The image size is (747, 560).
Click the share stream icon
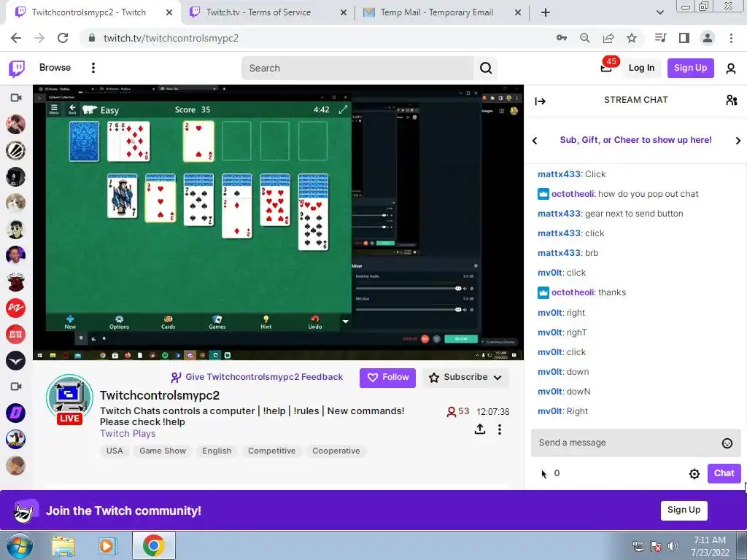click(480, 429)
